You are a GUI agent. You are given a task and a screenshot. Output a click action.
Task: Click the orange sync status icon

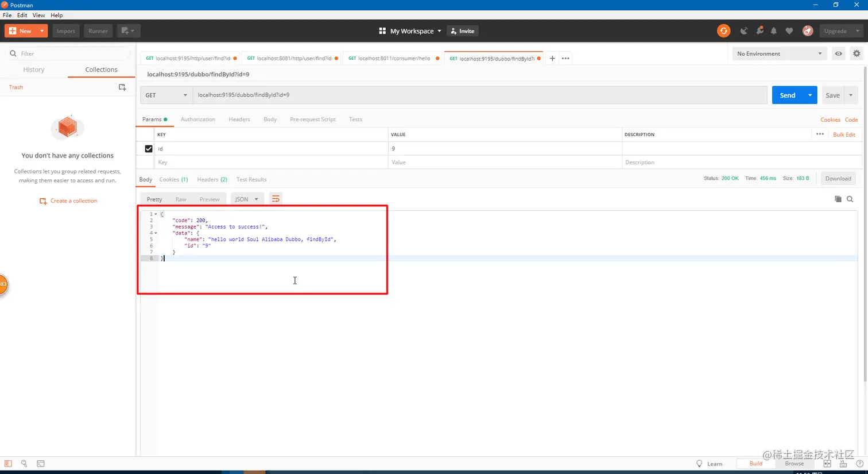click(723, 31)
